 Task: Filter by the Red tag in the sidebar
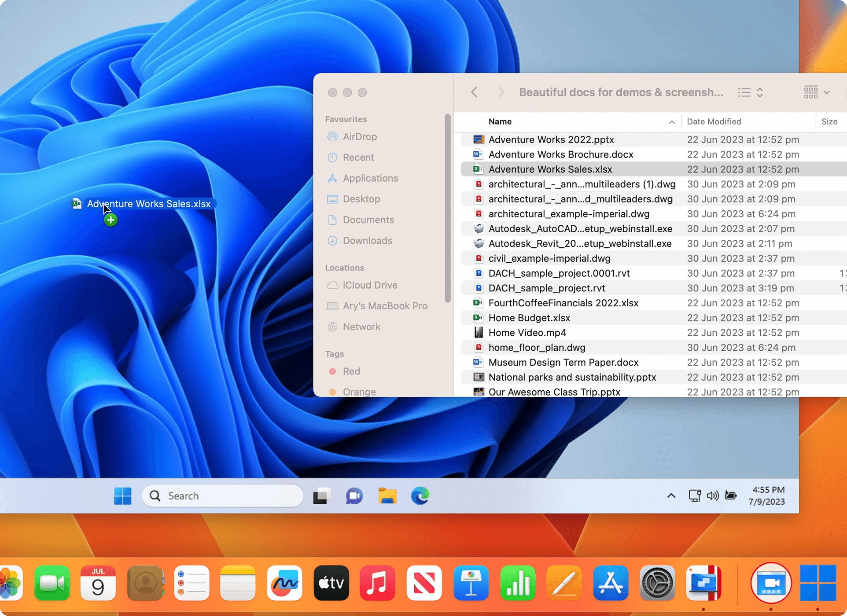[x=351, y=371]
